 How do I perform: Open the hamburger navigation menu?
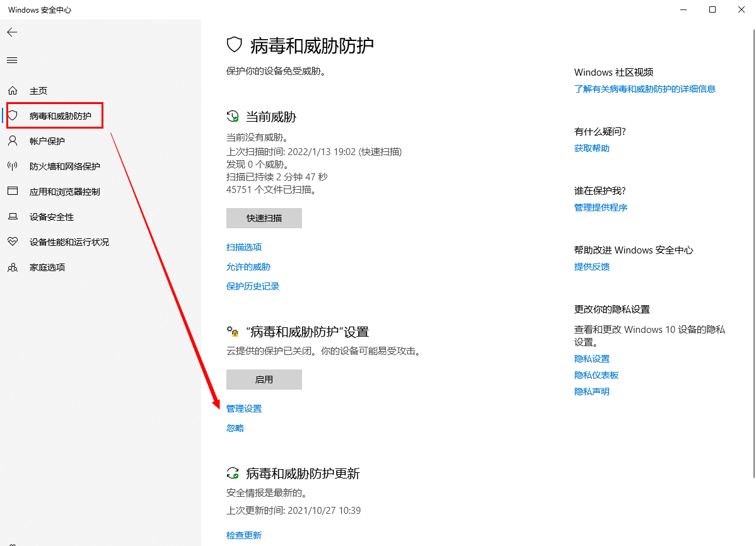pos(12,61)
